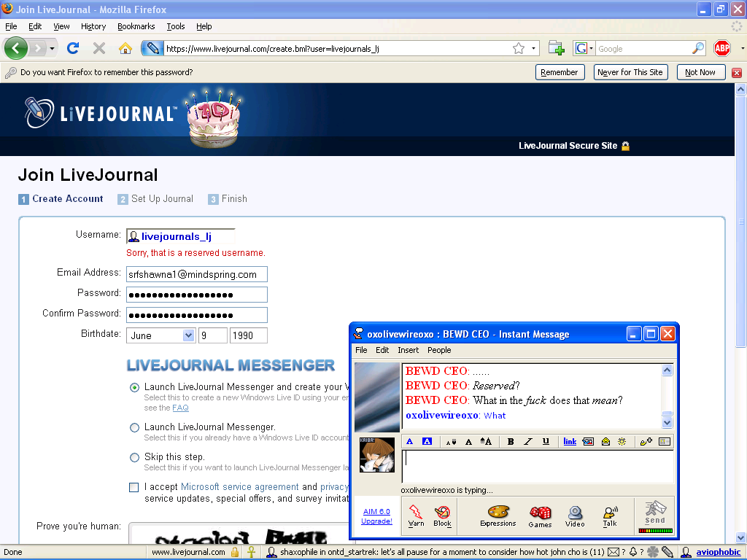Block this buddy in AIM
The width and height of the screenshot is (747, 560).
tap(442, 516)
